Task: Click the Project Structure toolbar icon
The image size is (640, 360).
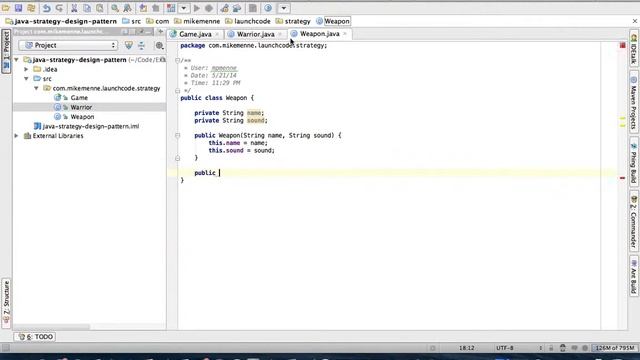Action: point(237,8)
